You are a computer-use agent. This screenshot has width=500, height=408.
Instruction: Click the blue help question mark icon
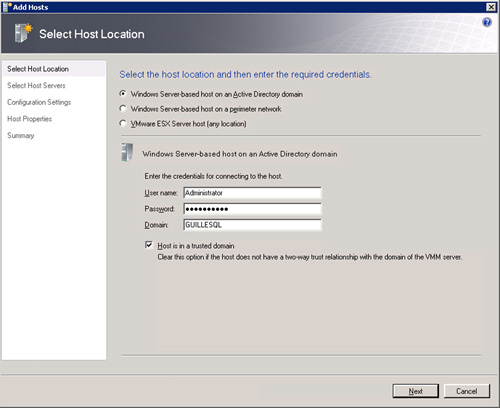(487, 22)
